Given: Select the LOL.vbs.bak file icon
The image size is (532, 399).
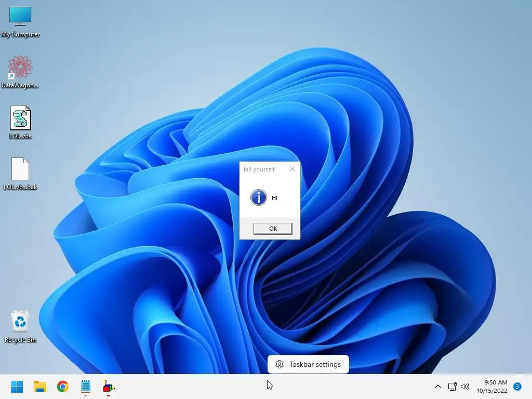Looking at the screenshot, I should pyautogui.click(x=20, y=174).
